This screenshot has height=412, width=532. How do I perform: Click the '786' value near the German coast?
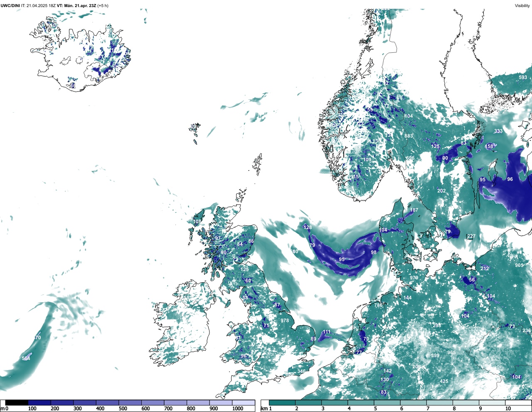click(378, 305)
